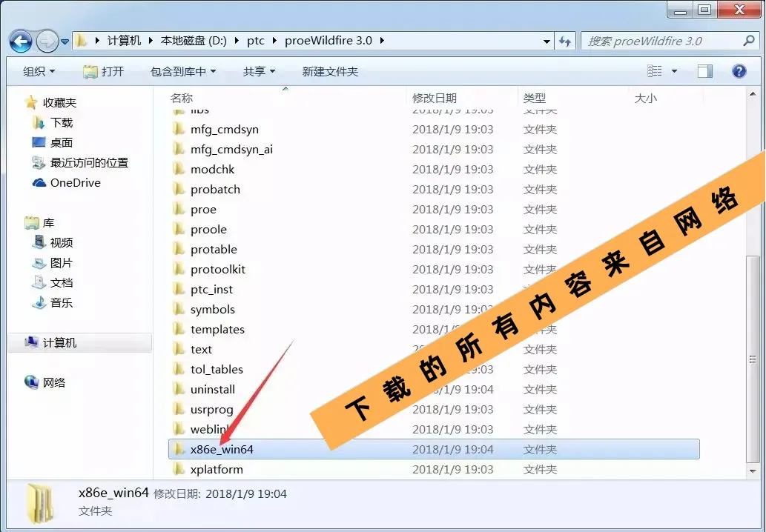Click the Forward navigation arrow button
This screenshot has height=532, width=766.
(x=47, y=41)
